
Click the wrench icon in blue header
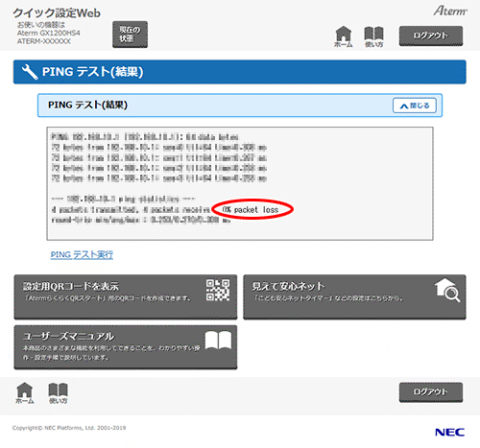click(30, 72)
